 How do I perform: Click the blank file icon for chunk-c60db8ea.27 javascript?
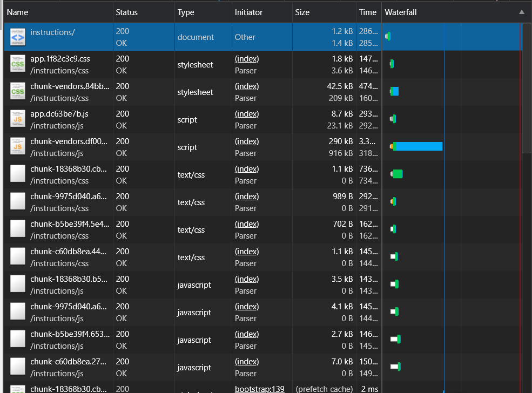18,367
